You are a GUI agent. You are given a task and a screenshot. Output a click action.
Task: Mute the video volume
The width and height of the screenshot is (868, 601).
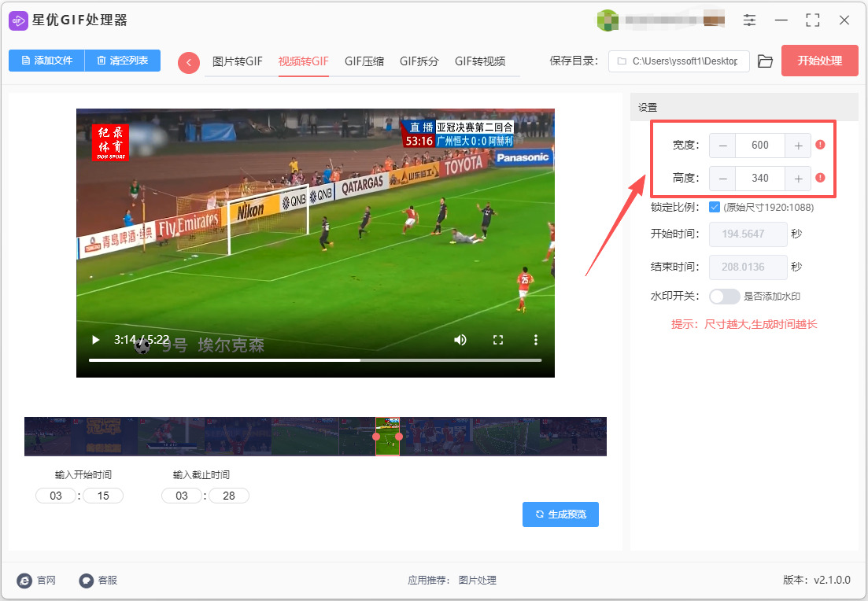point(460,340)
